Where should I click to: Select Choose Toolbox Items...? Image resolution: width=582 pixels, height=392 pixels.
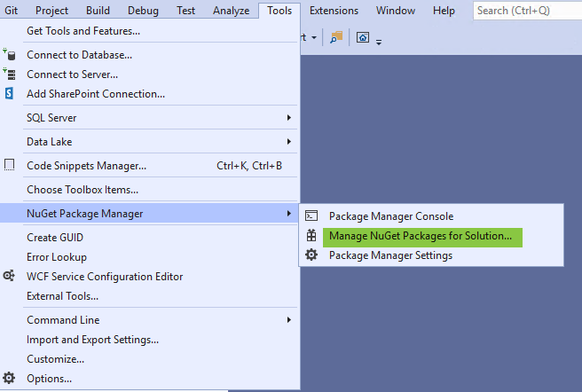pos(150,189)
